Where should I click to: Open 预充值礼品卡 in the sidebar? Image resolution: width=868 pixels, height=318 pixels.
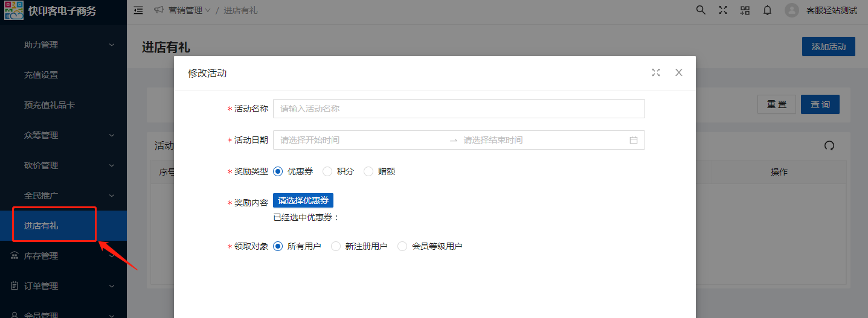50,105
